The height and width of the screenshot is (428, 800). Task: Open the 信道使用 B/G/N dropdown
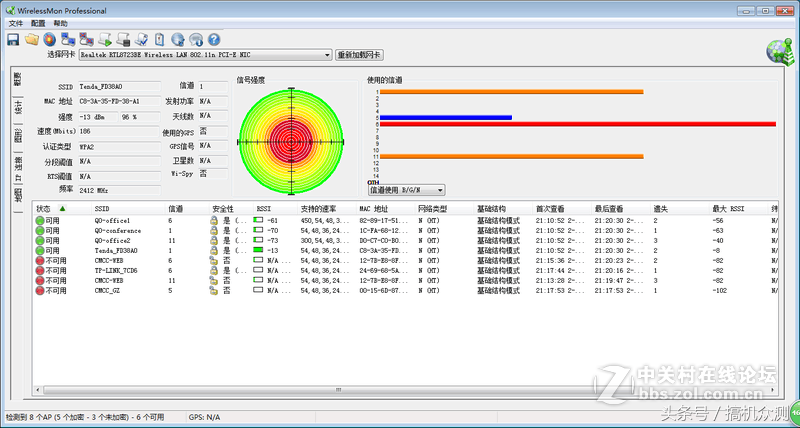click(x=407, y=190)
